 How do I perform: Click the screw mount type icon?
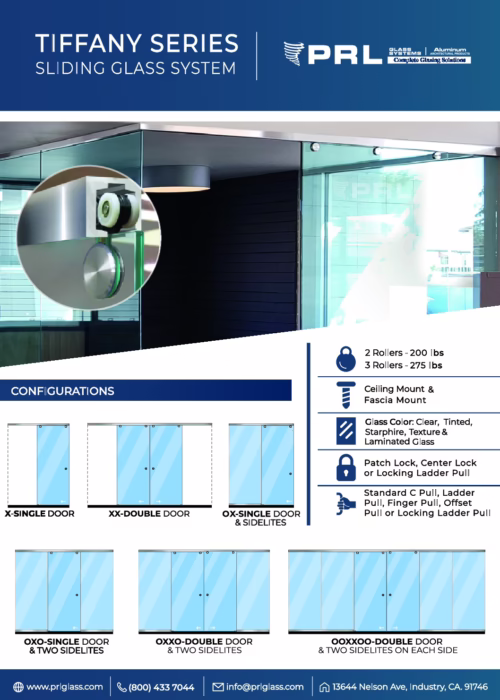point(346,395)
